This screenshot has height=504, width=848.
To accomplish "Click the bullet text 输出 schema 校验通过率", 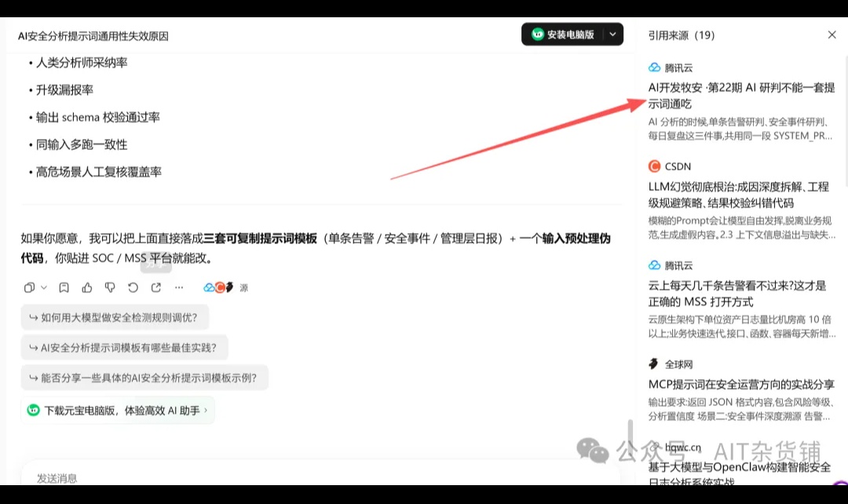I will pos(98,117).
